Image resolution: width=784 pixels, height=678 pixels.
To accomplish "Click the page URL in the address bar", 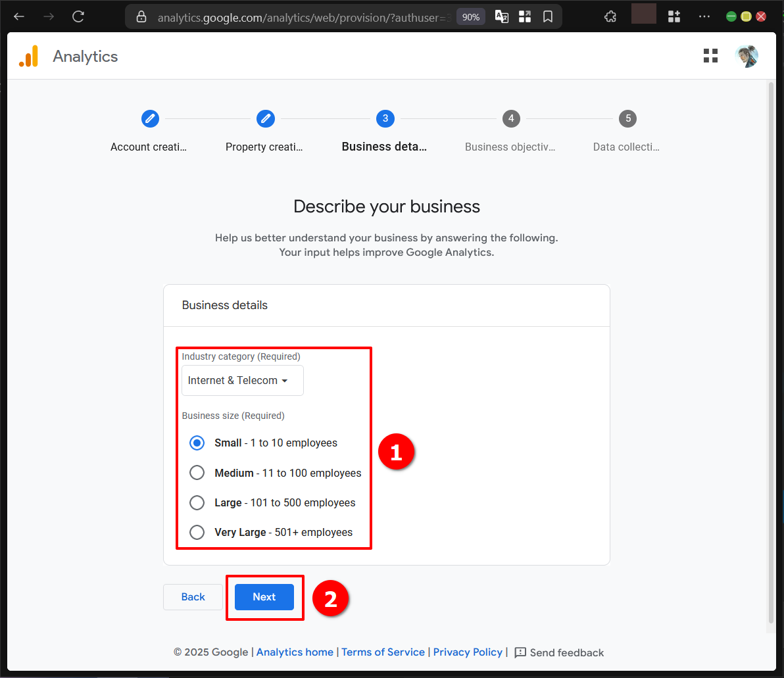I will [296, 16].
